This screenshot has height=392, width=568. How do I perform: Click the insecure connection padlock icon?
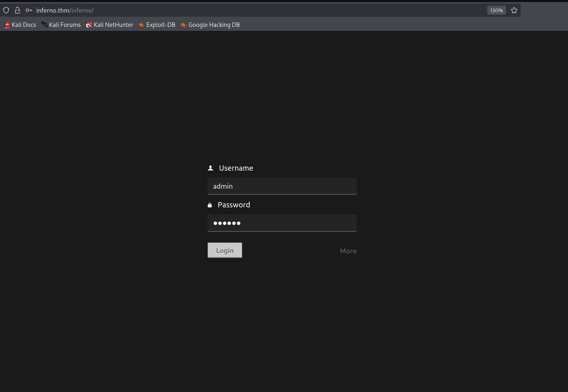click(x=18, y=10)
